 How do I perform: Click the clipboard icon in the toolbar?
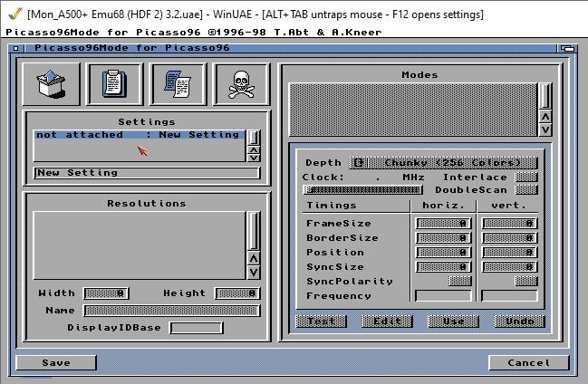(x=114, y=84)
